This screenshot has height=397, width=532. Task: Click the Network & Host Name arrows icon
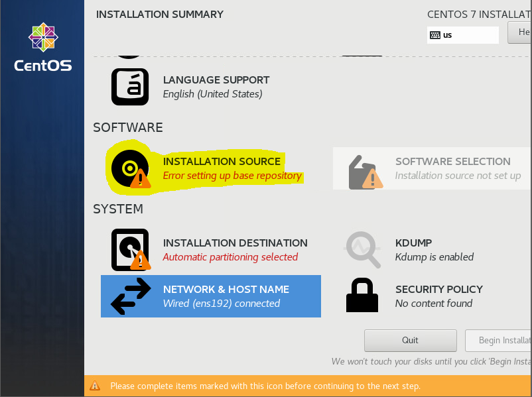pos(130,296)
